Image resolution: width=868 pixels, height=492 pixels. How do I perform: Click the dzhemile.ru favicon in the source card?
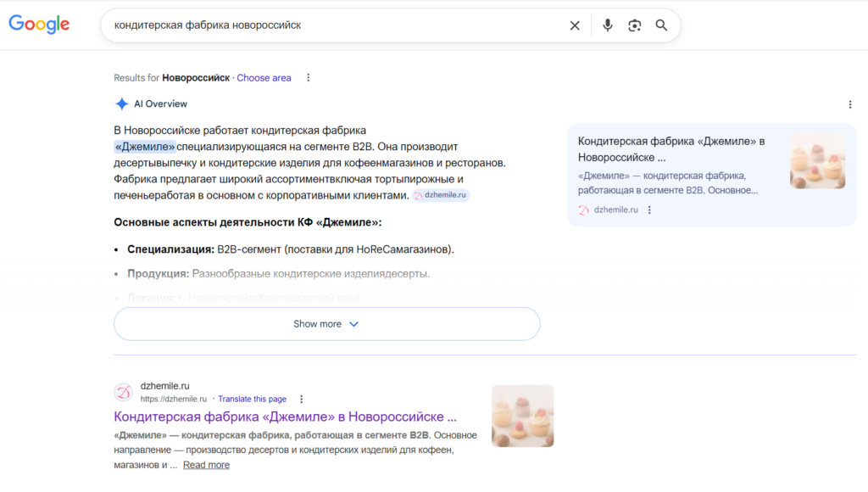click(x=583, y=210)
